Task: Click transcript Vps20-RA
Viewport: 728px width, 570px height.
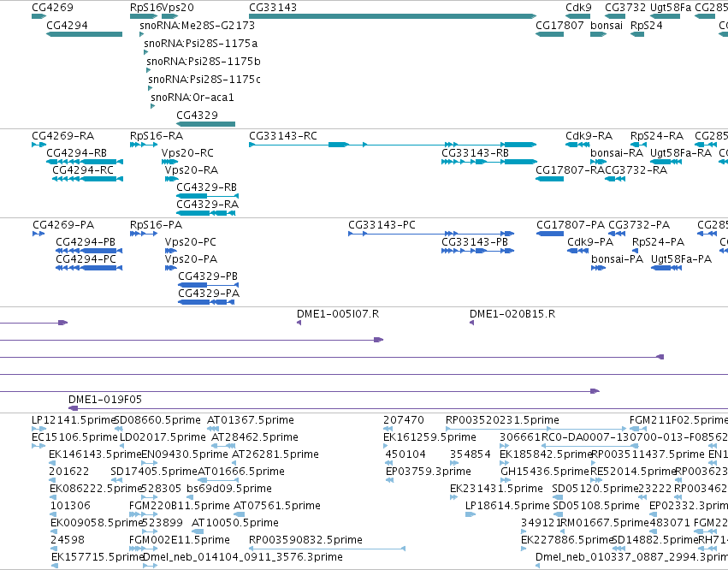Action: [172, 179]
